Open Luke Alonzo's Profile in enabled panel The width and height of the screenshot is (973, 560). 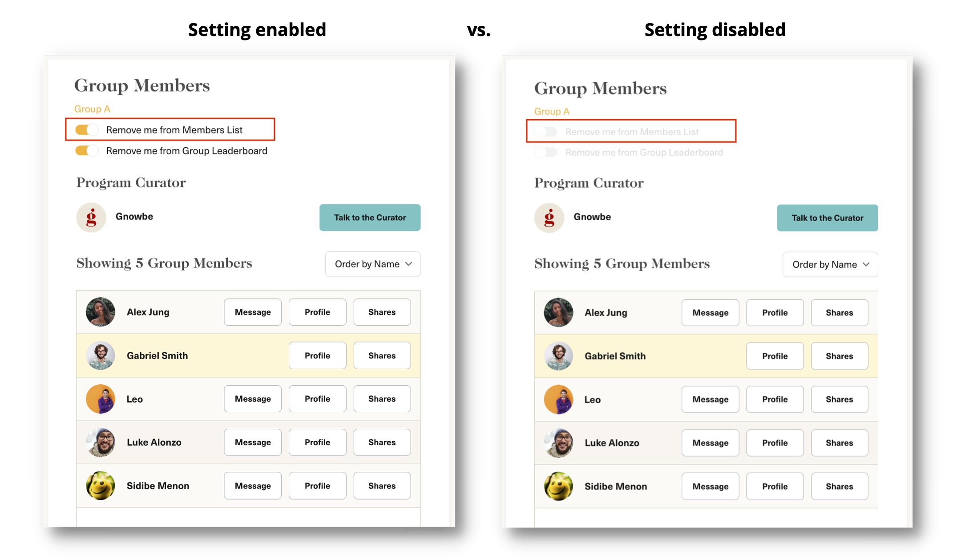(x=317, y=442)
